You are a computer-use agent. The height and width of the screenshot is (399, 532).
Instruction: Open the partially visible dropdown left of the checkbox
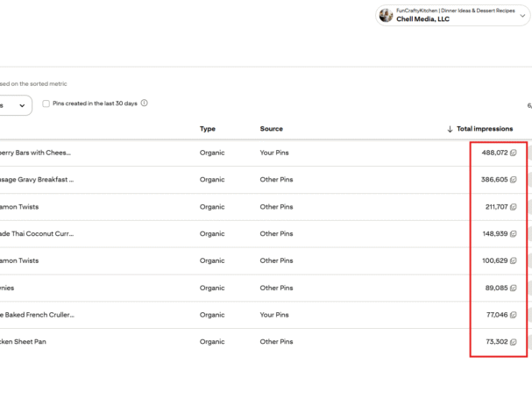(x=16, y=105)
